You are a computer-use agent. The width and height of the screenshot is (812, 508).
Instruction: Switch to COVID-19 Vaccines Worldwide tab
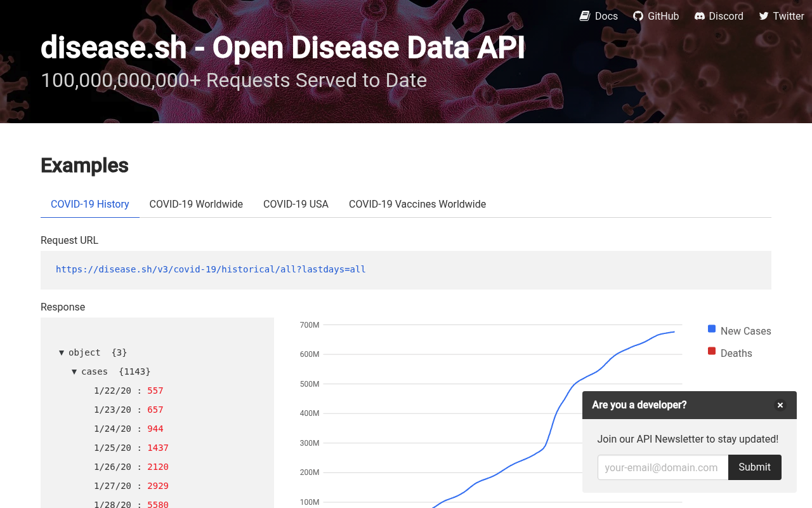click(417, 204)
